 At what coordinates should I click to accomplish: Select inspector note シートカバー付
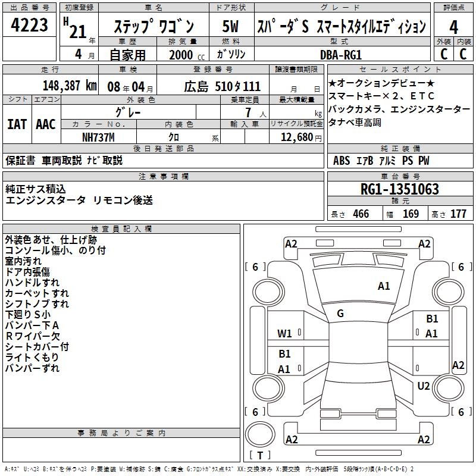[37, 347]
